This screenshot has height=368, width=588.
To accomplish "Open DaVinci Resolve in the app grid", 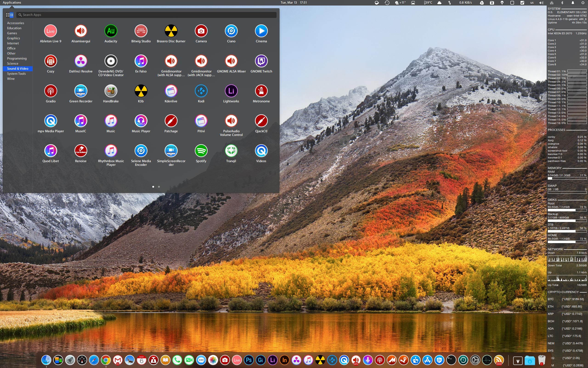I will [x=81, y=64].
